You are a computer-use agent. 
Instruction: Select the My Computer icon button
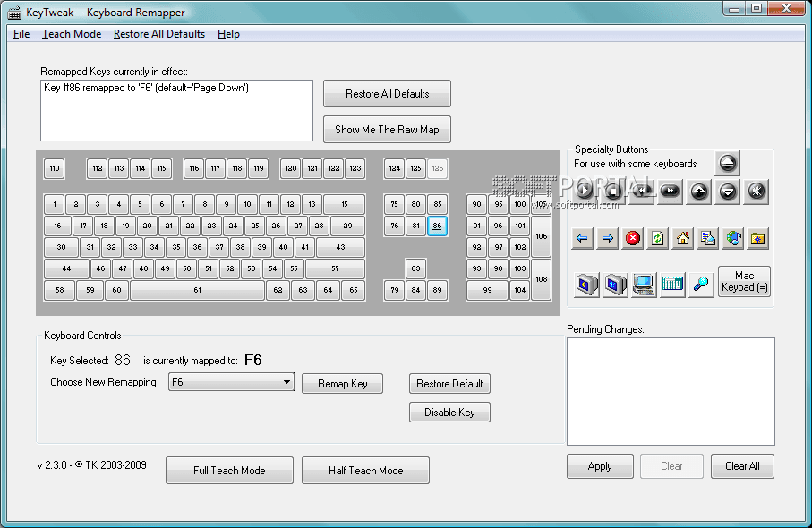[x=644, y=285]
